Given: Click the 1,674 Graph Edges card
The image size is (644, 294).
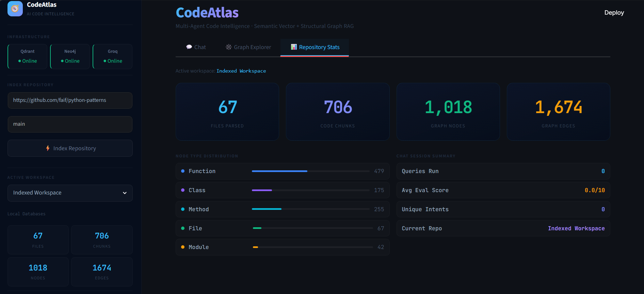Looking at the screenshot, I should coord(559,112).
